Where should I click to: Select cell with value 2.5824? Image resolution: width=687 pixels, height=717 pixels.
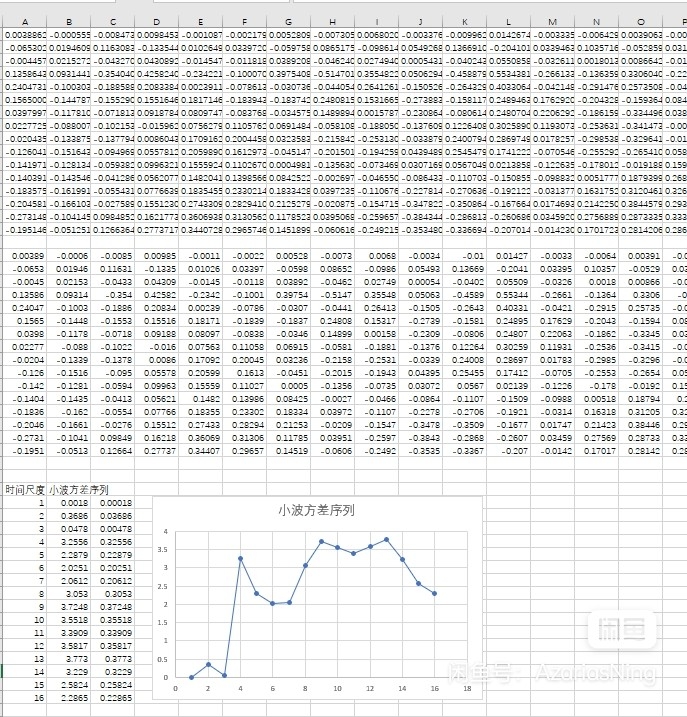[69, 685]
